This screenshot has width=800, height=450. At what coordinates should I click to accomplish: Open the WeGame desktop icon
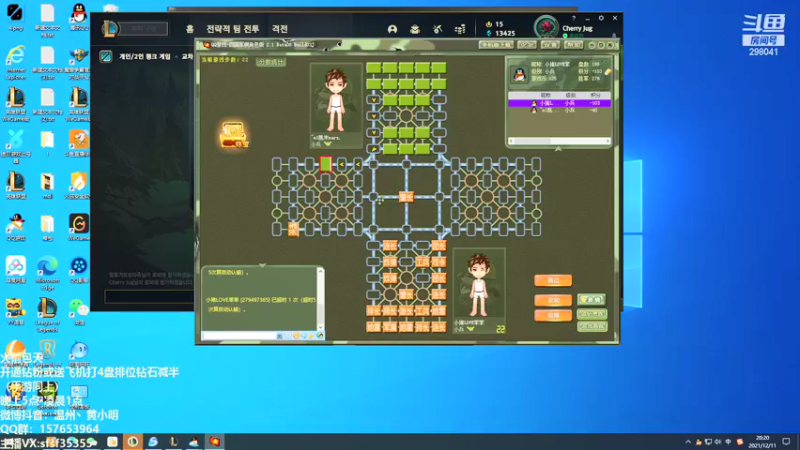pos(79,227)
